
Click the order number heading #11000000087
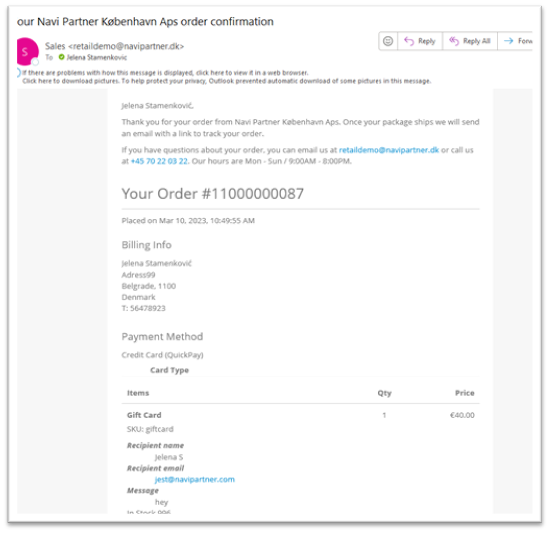pyautogui.click(x=253, y=194)
